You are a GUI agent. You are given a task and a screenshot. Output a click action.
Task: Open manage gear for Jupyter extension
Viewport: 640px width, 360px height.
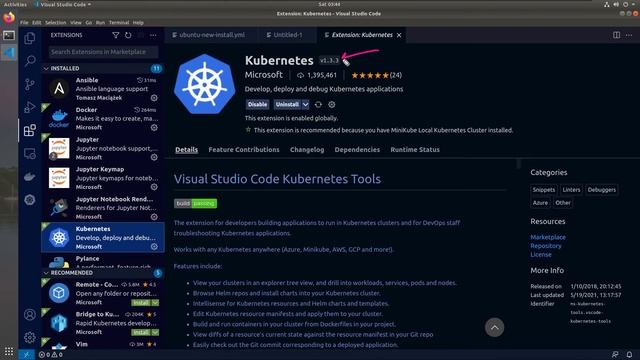click(154, 157)
